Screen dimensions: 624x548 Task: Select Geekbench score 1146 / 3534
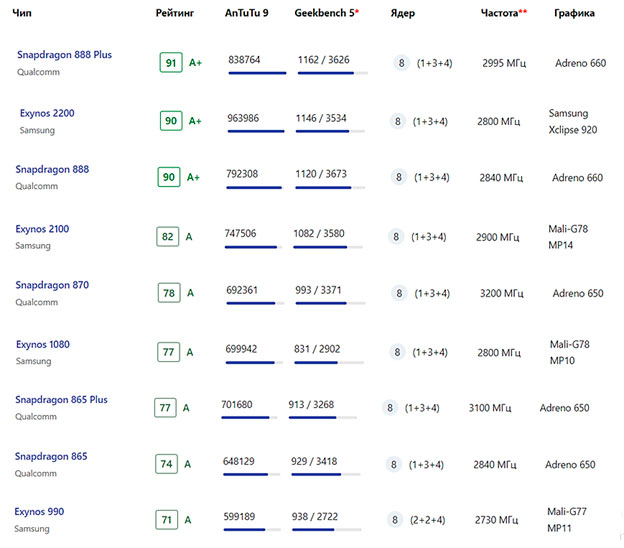[x=321, y=118]
